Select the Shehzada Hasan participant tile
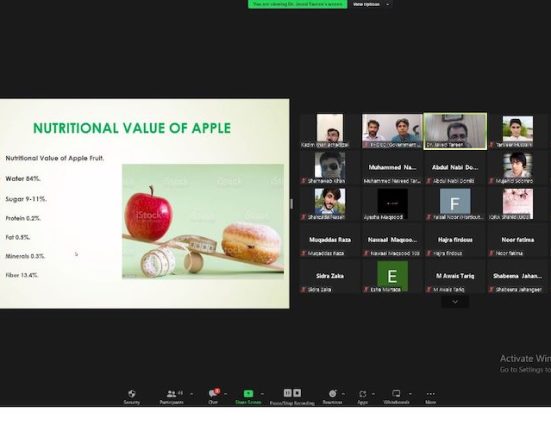The image size is (551, 431). coord(330,204)
